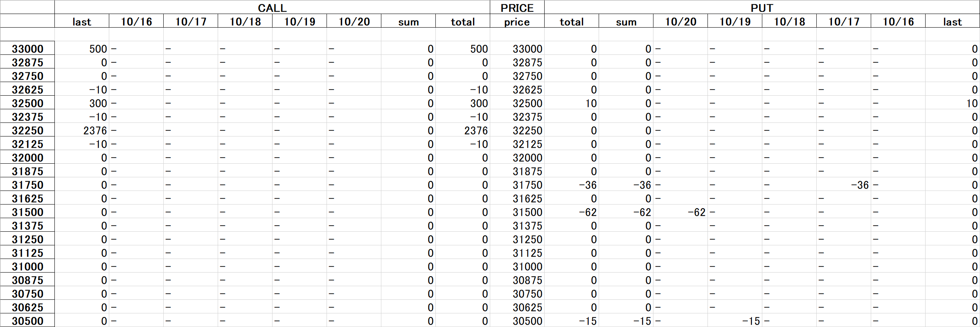The image size is (980, 327).
Task: Select the PRICE header cell
Action: tap(517, 8)
